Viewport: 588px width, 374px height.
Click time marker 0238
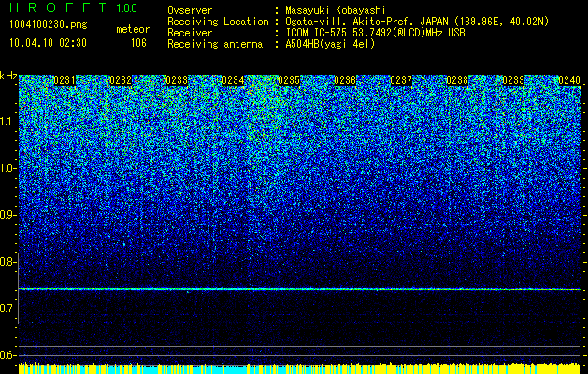[x=457, y=80]
